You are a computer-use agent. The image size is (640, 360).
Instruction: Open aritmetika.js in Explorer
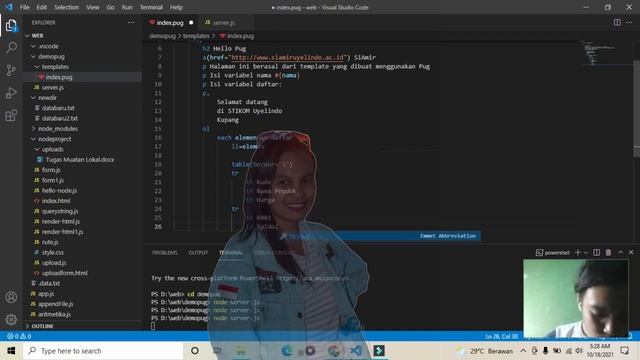click(x=54, y=314)
